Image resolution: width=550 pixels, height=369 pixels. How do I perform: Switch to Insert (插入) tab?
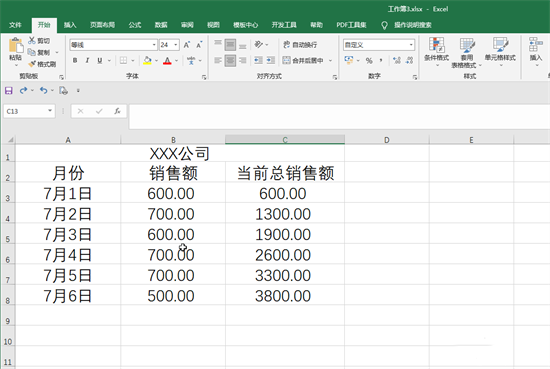(x=70, y=25)
